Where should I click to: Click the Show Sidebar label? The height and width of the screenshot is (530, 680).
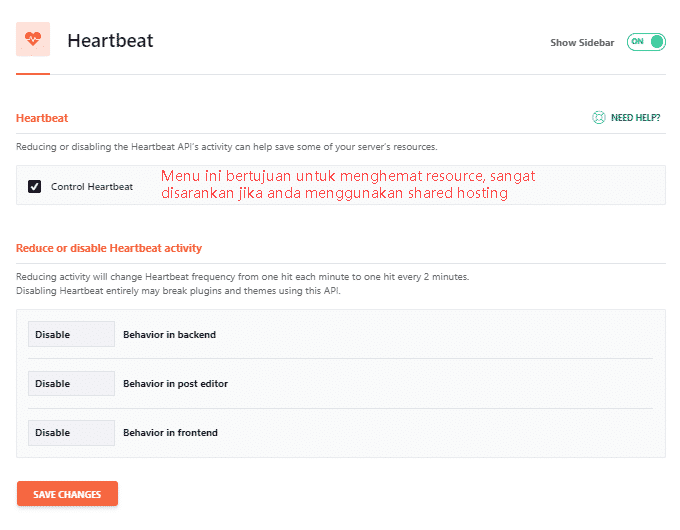point(582,43)
